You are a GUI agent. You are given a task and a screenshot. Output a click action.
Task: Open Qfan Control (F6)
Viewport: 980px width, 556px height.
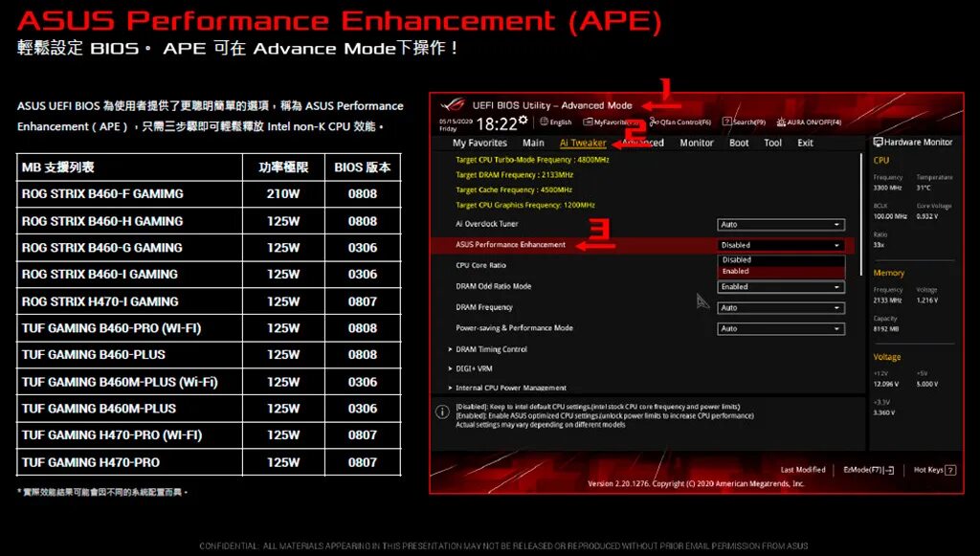[x=680, y=122]
